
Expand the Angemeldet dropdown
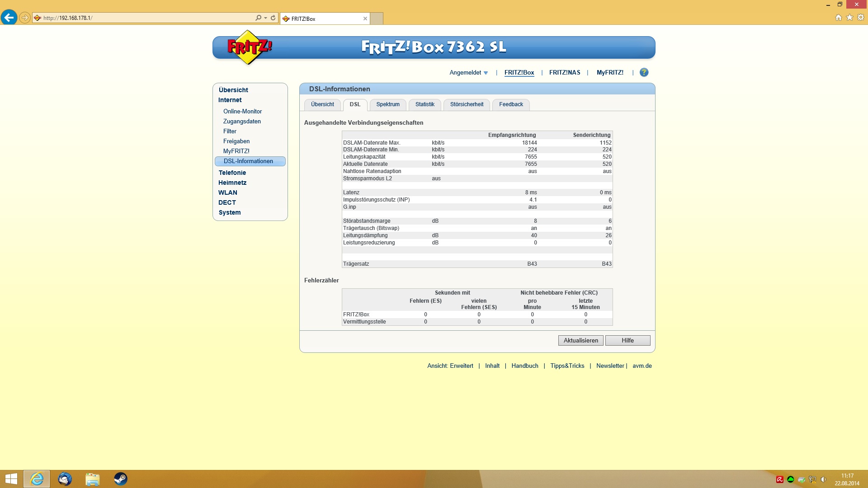coord(469,73)
